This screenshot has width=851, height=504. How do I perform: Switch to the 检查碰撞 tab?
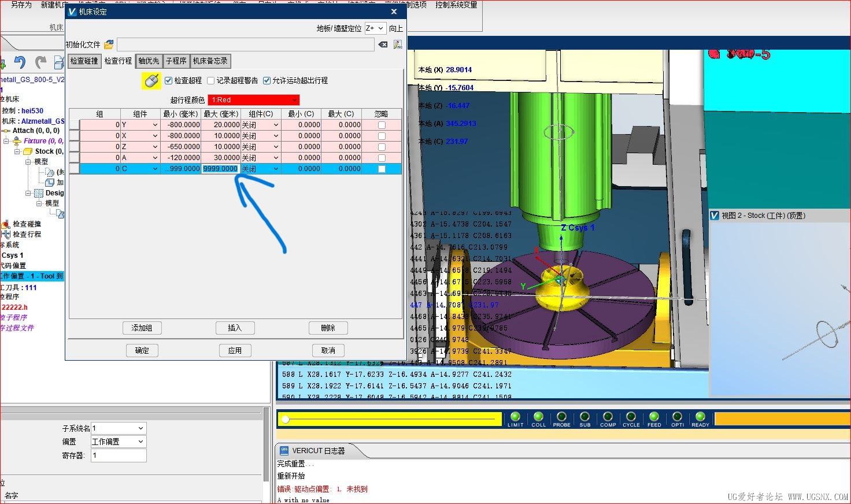tap(84, 61)
